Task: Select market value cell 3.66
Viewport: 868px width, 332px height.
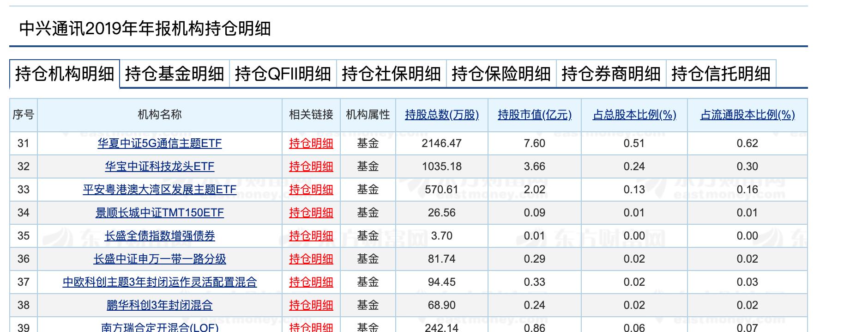Action: (535, 166)
